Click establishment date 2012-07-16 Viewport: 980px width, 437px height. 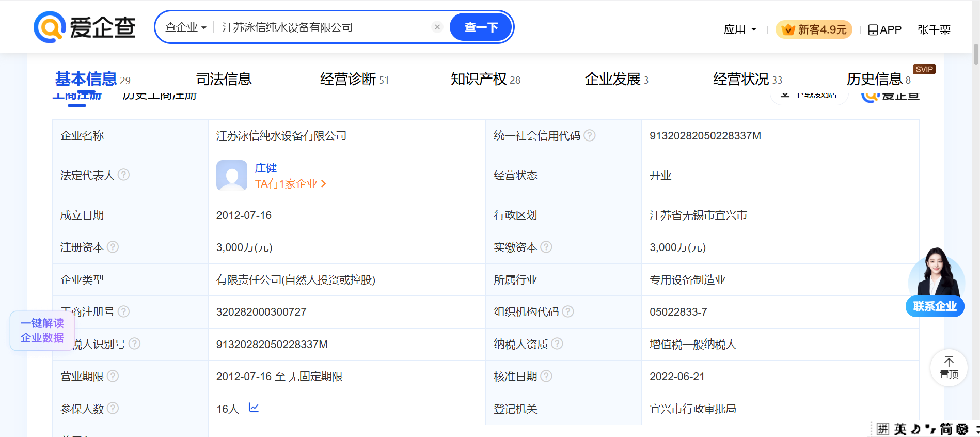pyautogui.click(x=244, y=215)
